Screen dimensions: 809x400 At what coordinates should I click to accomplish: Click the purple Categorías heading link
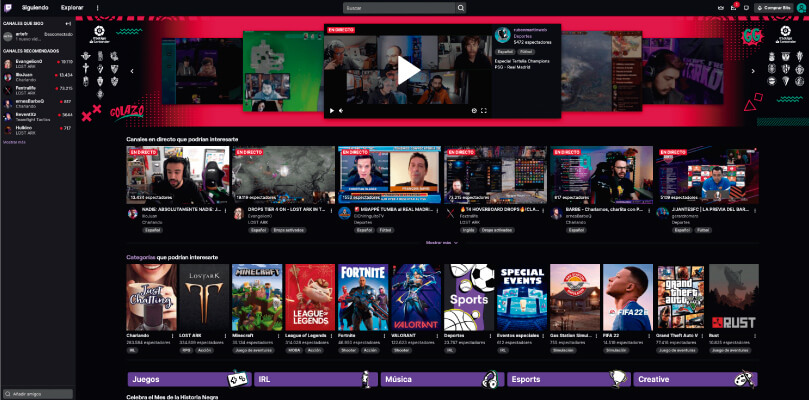click(x=140, y=257)
